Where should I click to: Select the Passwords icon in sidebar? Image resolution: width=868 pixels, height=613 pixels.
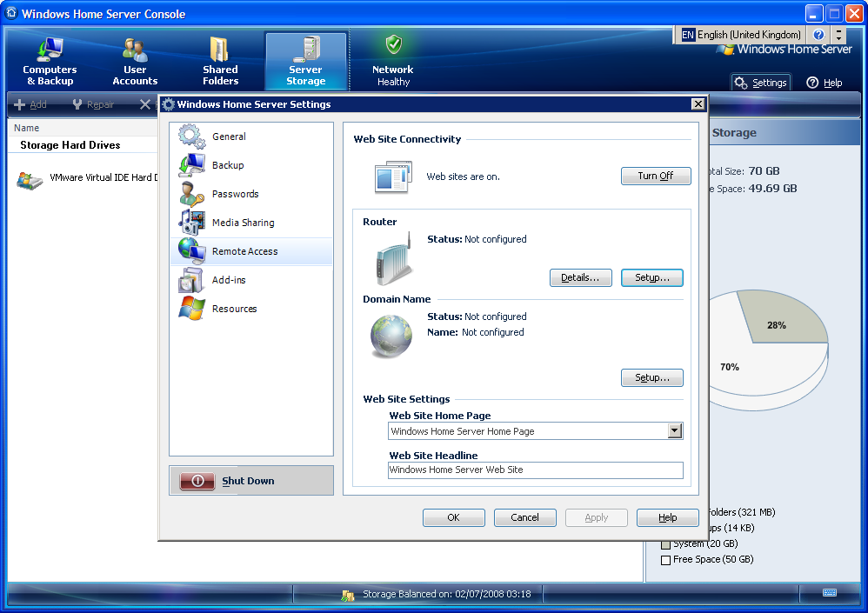[191, 194]
